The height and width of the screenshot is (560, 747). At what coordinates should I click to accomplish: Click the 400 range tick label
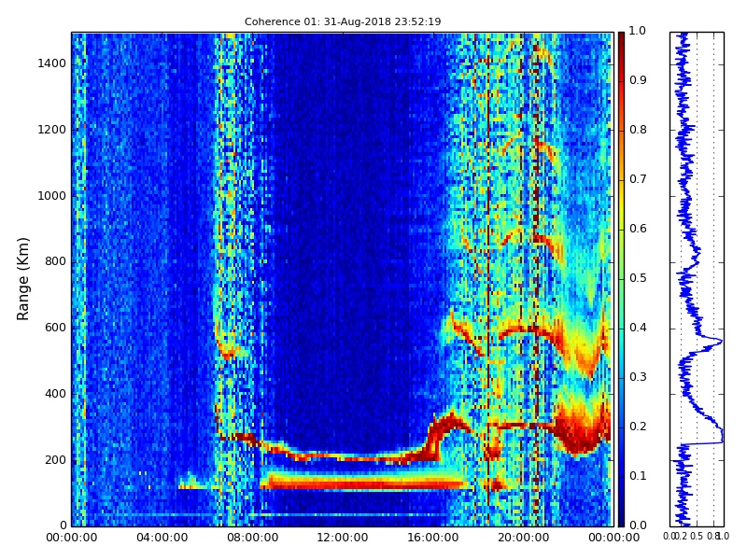(x=56, y=394)
